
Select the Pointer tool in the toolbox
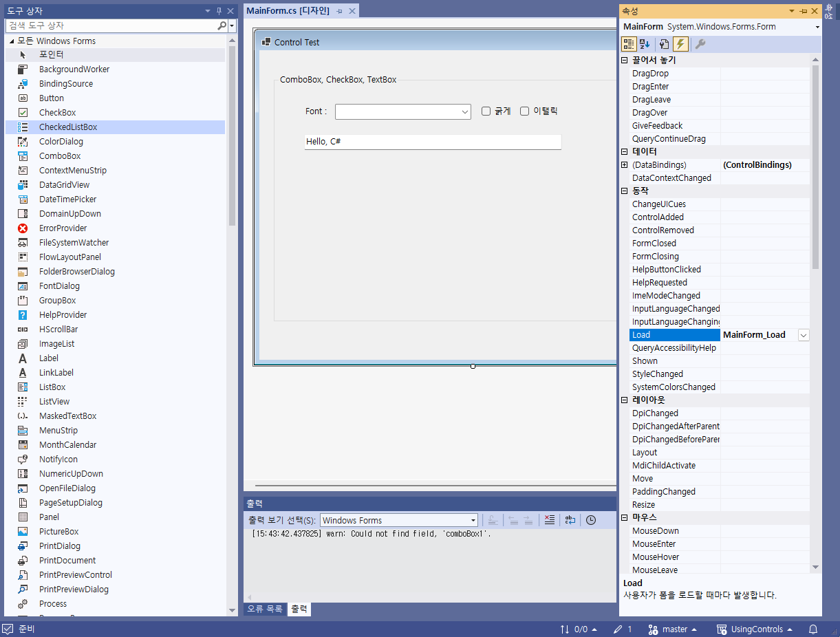[115, 54]
